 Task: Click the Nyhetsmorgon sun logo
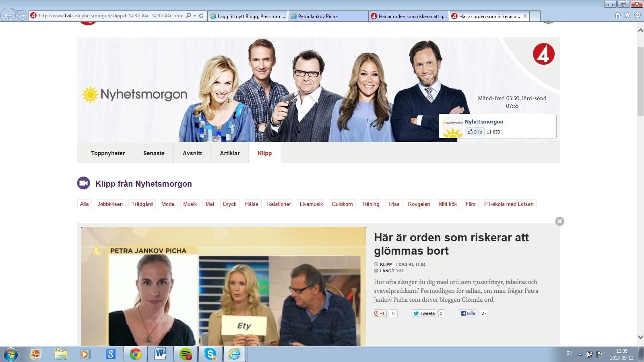tap(134, 95)
